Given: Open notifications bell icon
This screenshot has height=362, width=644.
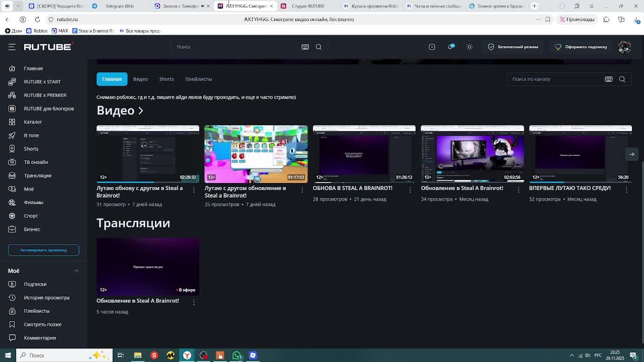Looking at the screenshot, I should pos(451,47).
